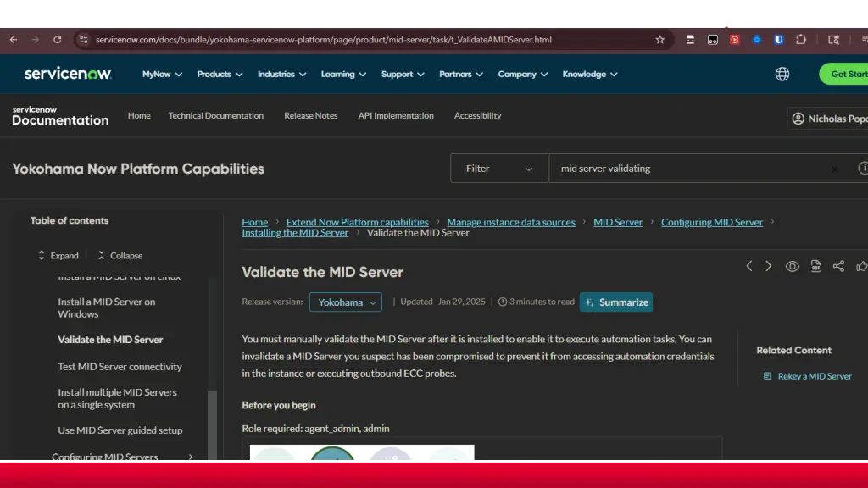Click the black two-eyed robot extension icon

point(712,40)
